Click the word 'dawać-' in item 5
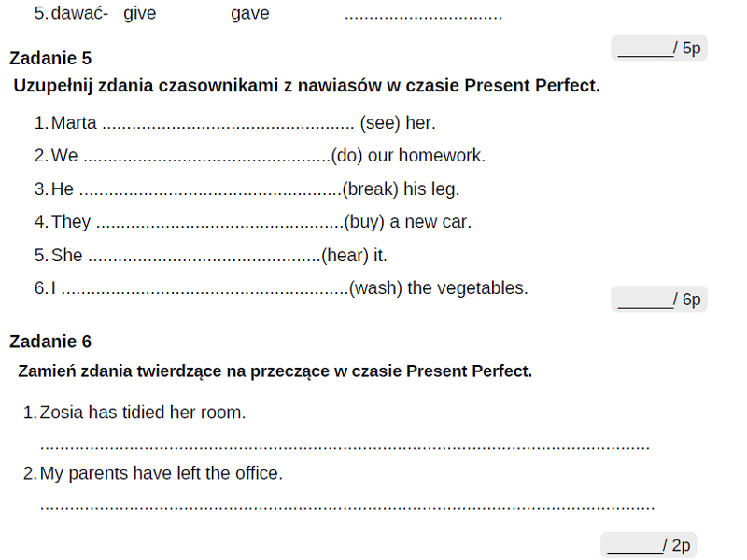 pos(79,14)
